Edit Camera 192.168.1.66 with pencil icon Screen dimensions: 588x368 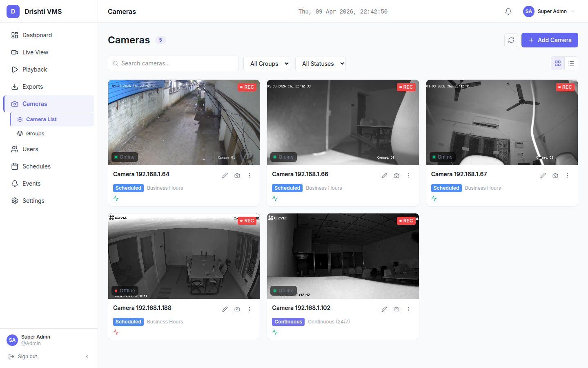tap(384, 175)
